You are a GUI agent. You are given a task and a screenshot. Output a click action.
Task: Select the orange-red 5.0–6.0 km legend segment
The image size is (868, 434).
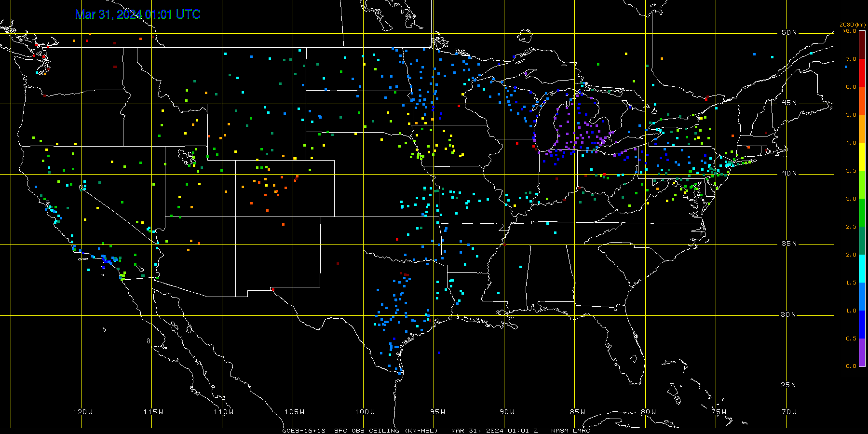click(862, 101)
